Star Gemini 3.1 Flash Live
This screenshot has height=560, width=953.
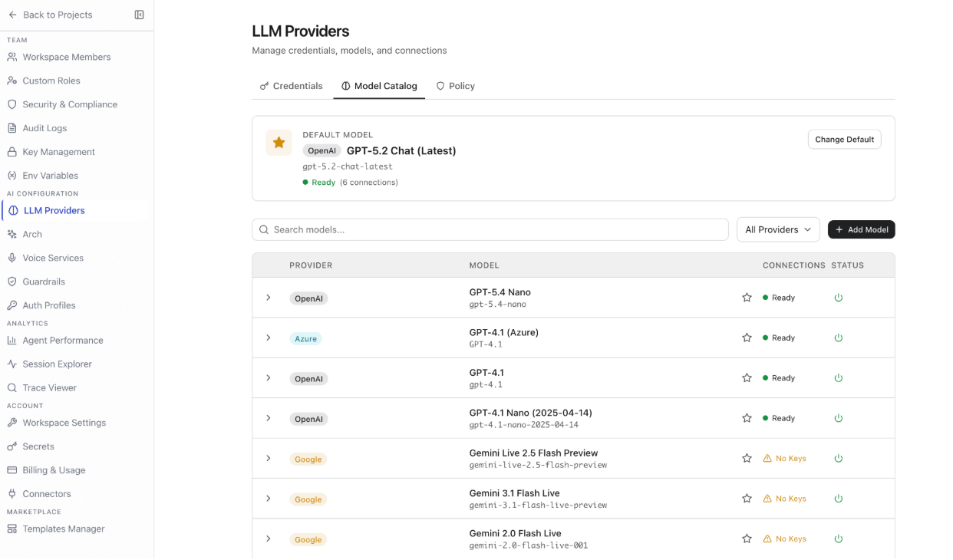pos(747,499)
